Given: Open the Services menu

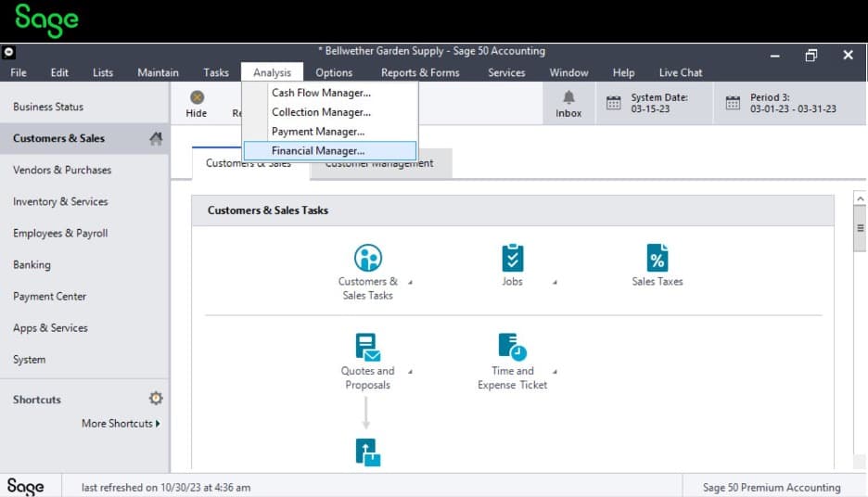Looking at the screenshot, I should point(506,72).
